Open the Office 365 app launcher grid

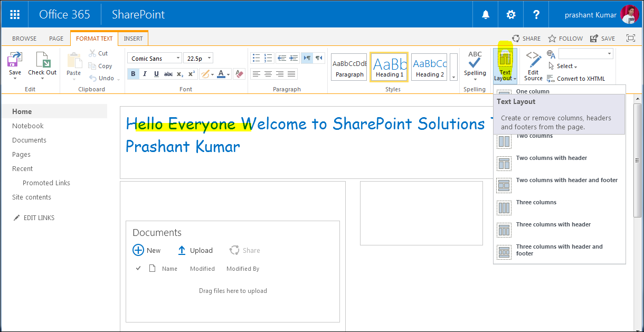(x=15, y=14)
